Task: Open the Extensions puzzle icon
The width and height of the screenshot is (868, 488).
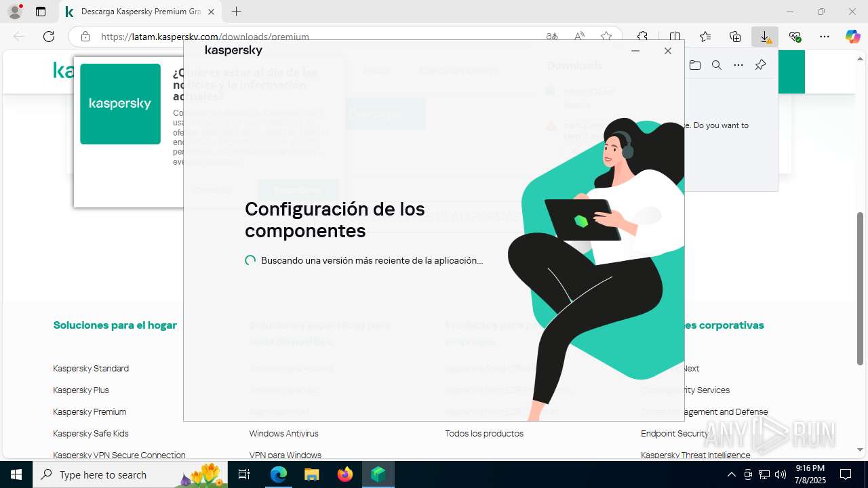Action: pyautogui.click(x=642, y=37)
